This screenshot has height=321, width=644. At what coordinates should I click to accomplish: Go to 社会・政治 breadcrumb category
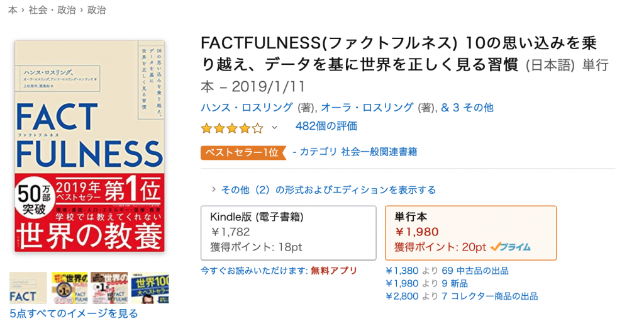pos(52,10)
